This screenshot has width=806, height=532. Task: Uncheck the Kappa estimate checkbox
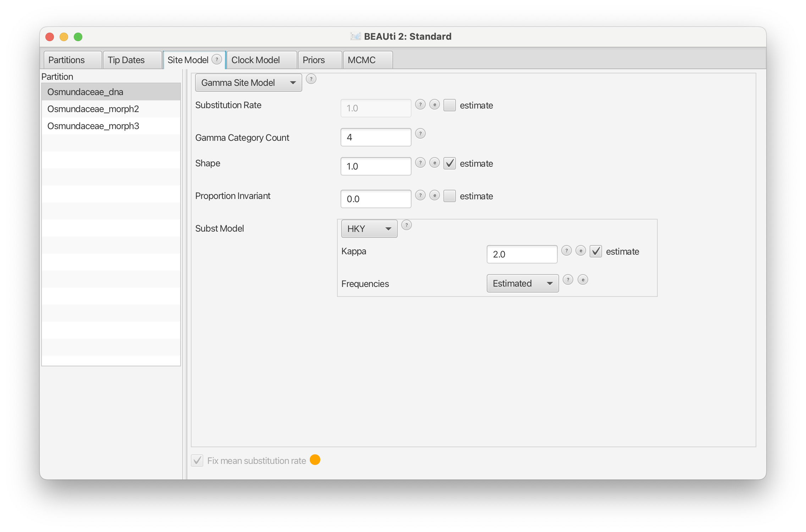pos(596,251)
